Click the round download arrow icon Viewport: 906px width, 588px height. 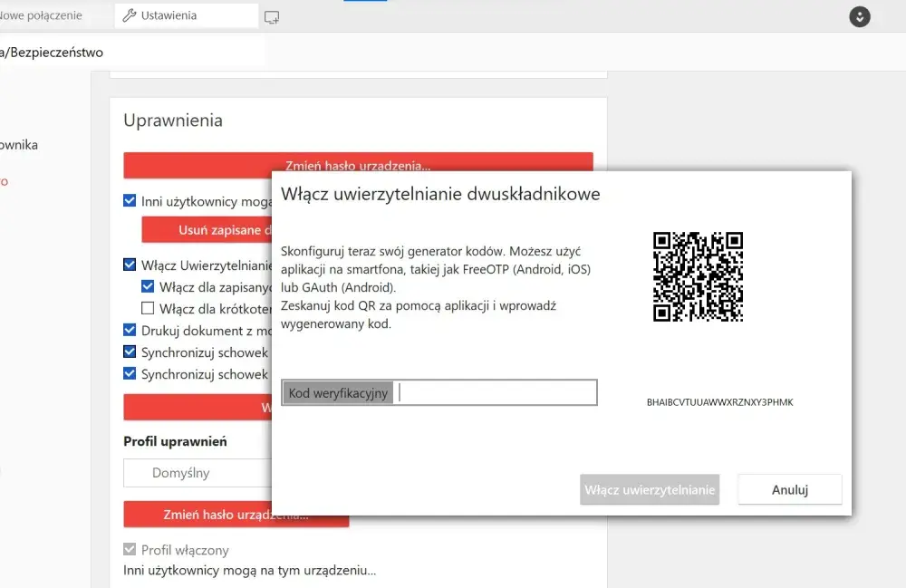point(860,16)
